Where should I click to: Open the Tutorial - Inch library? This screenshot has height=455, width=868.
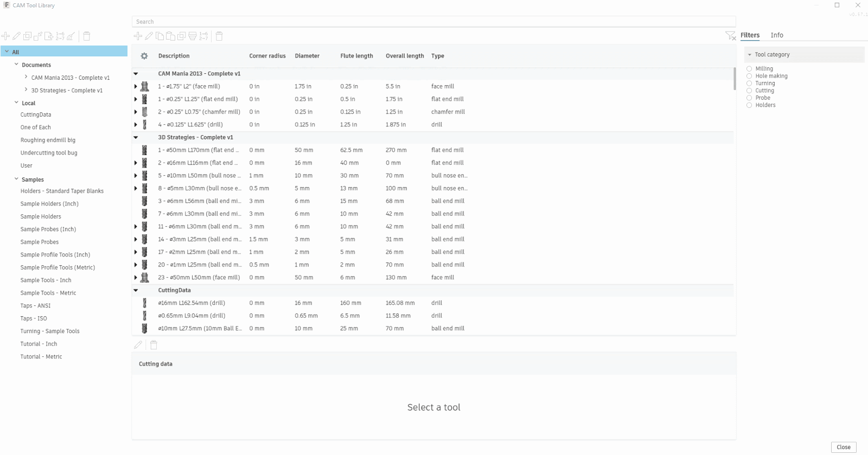(x=39, y=344)
